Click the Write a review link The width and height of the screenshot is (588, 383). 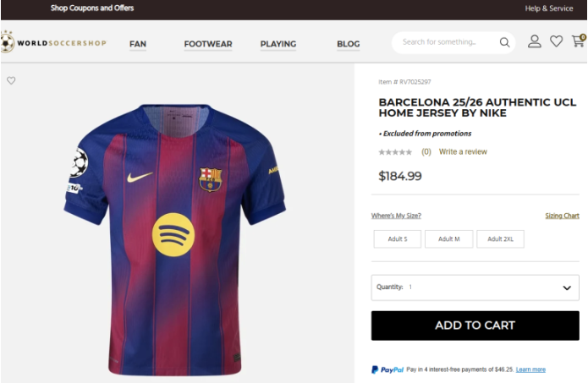pos(463,152)
